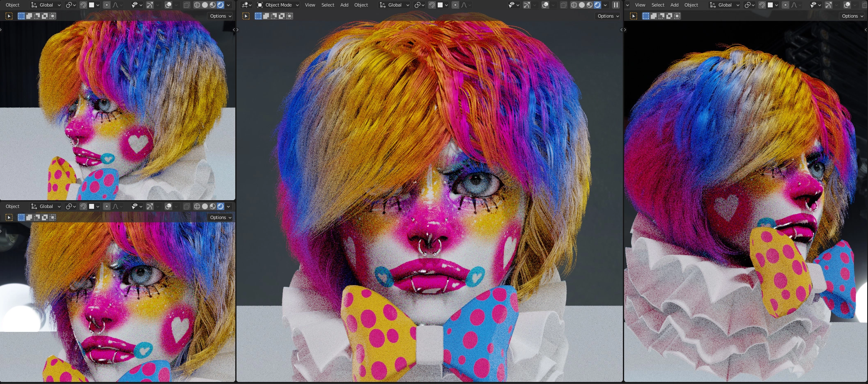
Task: Click Options button in bottom-left viewport
Action: coord(220,217)
